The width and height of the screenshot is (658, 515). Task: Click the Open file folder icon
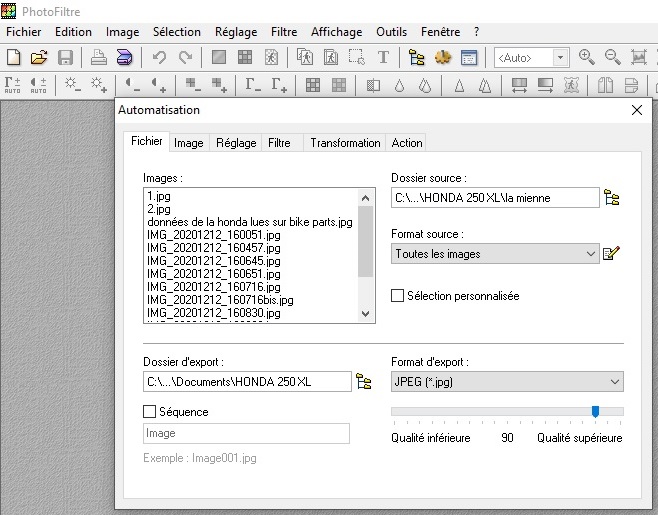click(x=39, y=58)
